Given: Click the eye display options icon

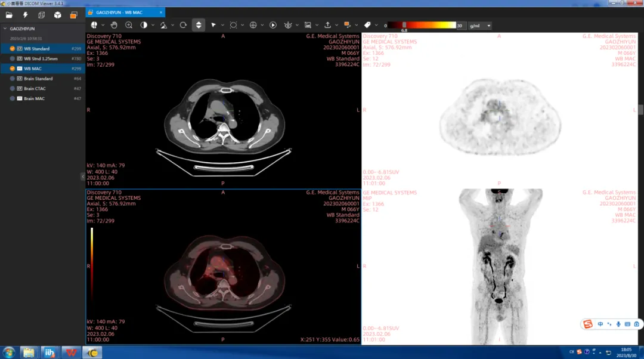Looking at the screenshot, I should [288, 25].
